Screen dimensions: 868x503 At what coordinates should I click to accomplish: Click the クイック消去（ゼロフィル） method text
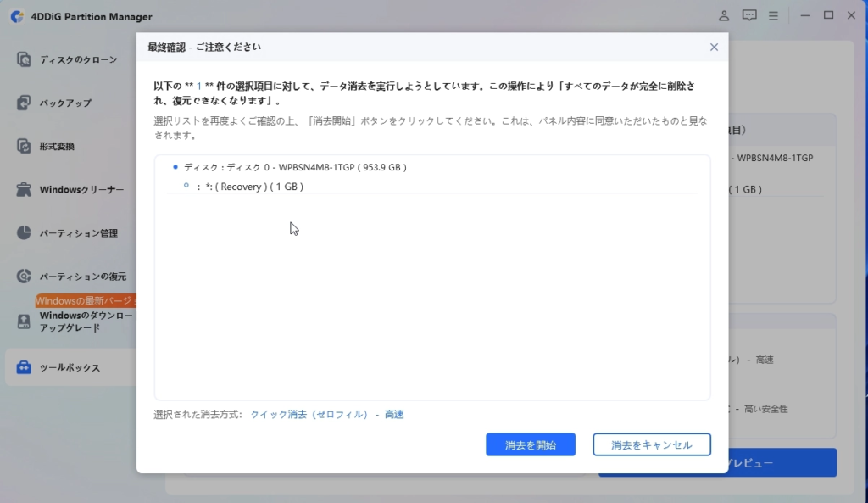(309, 415)
